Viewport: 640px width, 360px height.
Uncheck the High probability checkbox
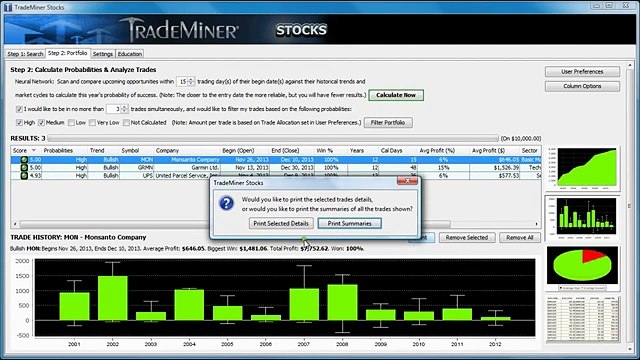point(19,122)
